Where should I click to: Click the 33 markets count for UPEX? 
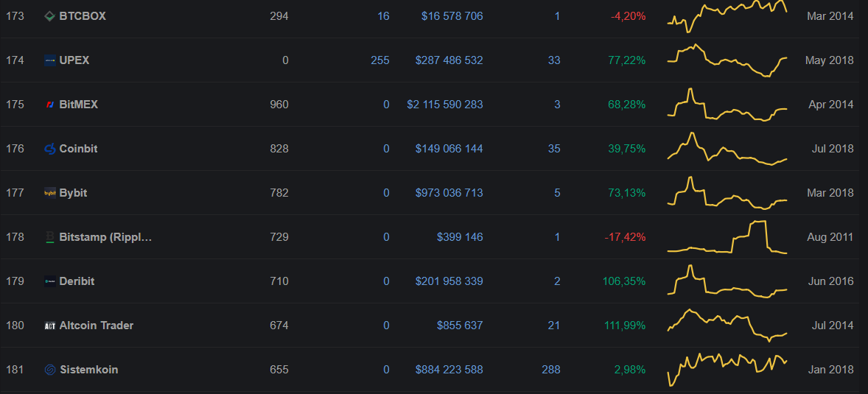(x=554, y=60)
